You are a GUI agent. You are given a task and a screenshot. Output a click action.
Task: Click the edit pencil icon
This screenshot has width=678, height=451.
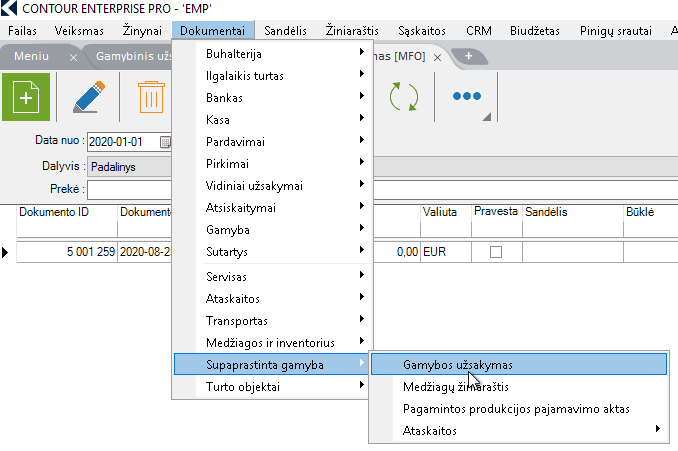tap(89, 97)
